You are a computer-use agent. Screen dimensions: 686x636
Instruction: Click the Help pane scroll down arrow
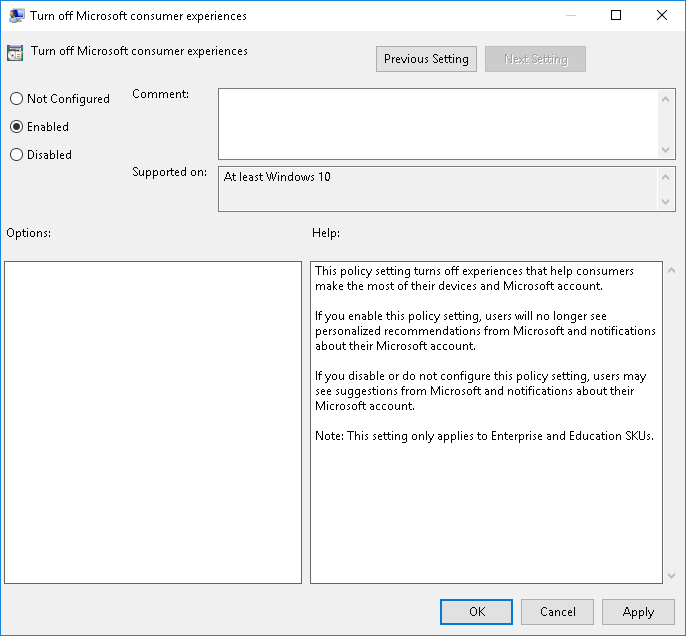coord(668,575)
